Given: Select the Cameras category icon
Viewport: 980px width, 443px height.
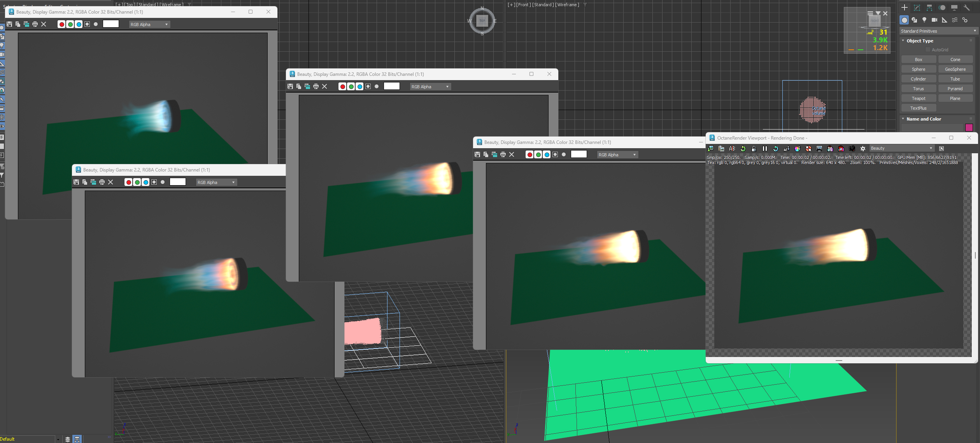Looking at the screenshot, I should pos(934,20).
